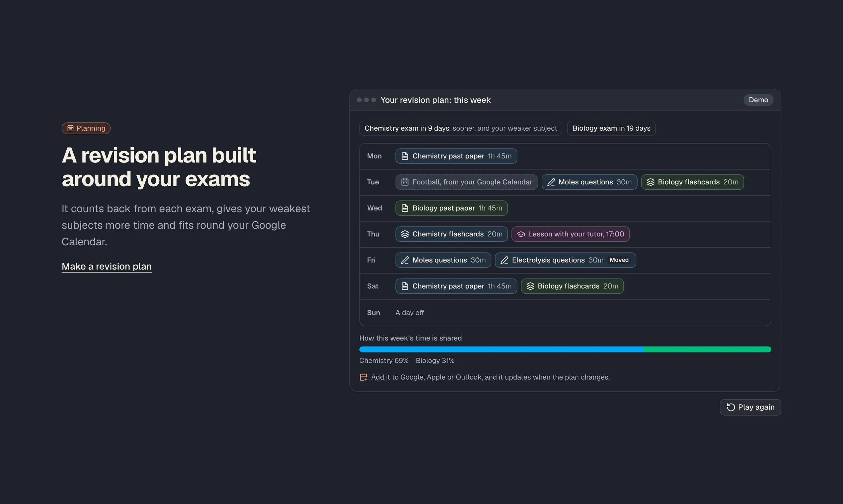Click 'A day off' text on Sunday

click(410, 312)
